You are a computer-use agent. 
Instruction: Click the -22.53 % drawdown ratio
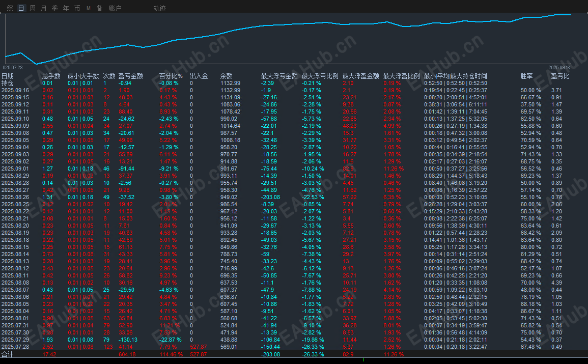click(x=313, y=197)
